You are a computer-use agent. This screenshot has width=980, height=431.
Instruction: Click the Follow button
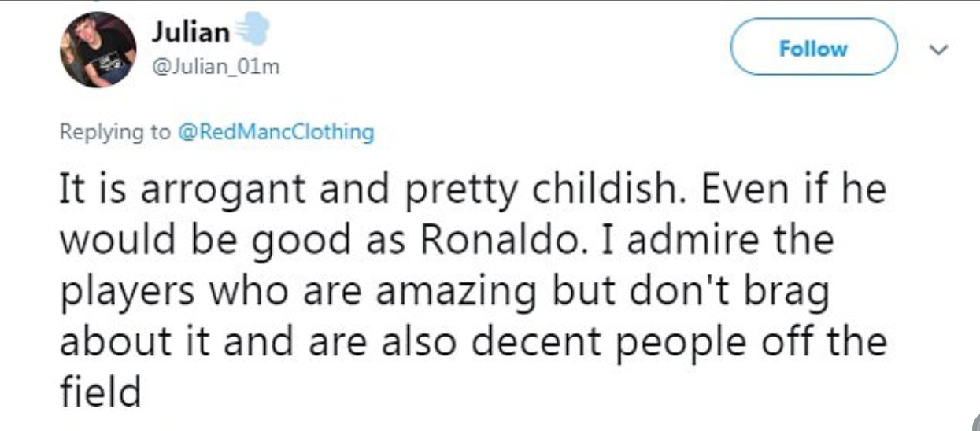click(x=813, y=49)
